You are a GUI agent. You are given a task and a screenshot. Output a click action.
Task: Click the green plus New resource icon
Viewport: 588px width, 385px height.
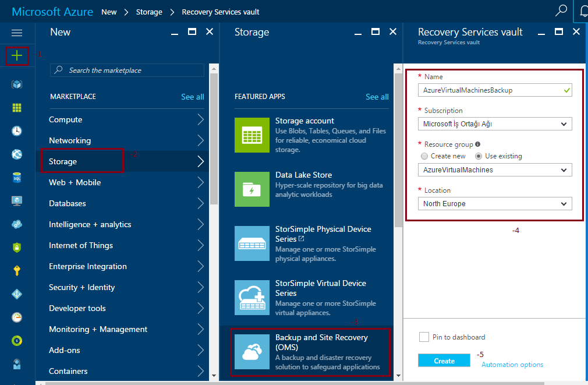pos(17,56)
